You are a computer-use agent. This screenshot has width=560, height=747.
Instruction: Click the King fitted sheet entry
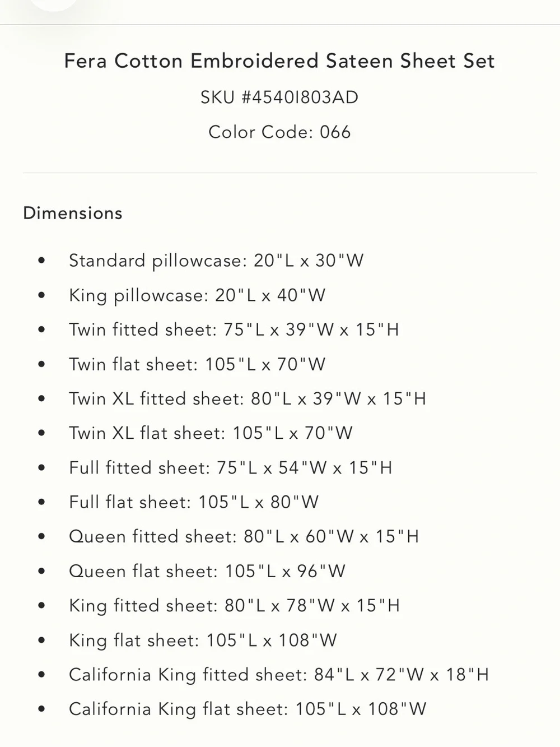click(x=234, y=606)
